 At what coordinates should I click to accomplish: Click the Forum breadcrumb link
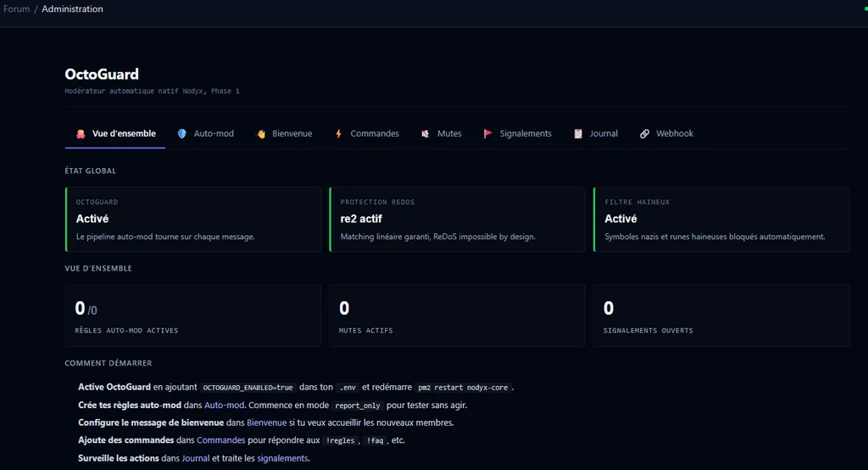click(17, 8)
